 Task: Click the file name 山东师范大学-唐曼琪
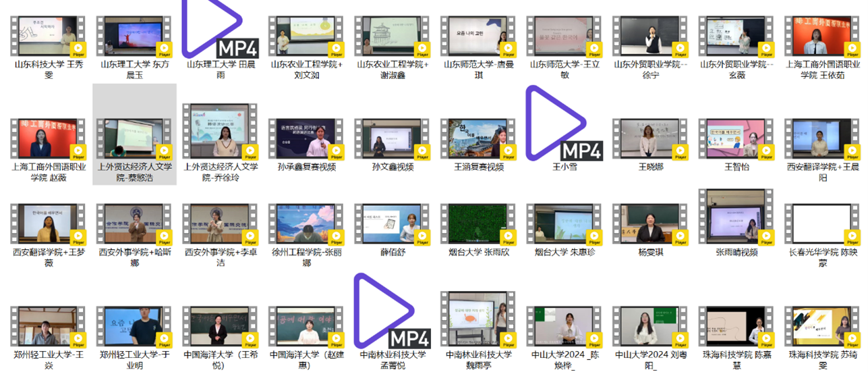[478, 70]
